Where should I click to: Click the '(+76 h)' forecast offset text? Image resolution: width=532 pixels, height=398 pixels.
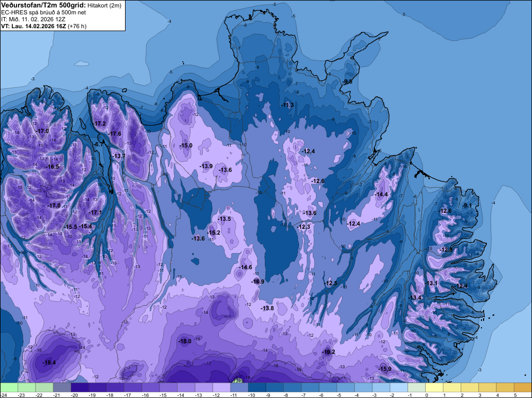pyautogui.click(x=77, y=26)
